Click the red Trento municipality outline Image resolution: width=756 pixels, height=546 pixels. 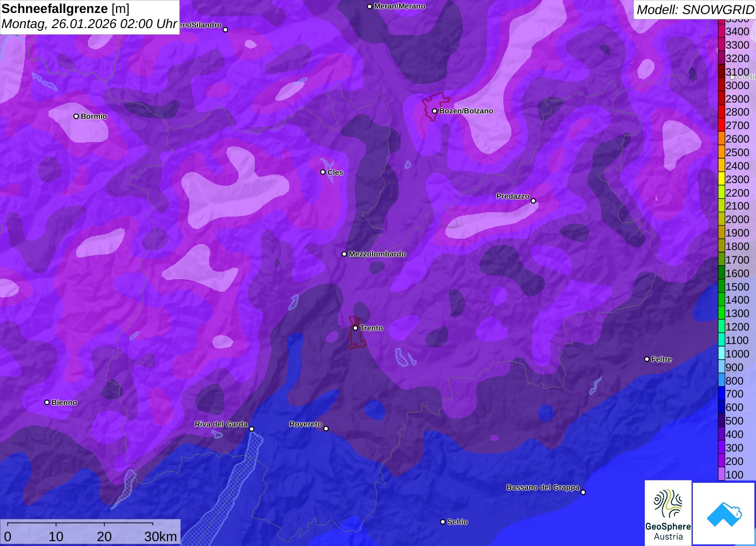(x=356, y=333)
